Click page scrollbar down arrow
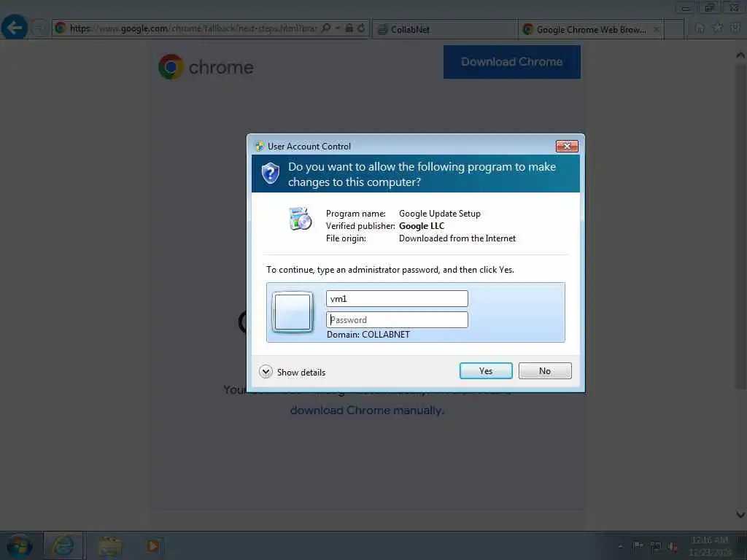The height and width of the screenshot is (560, 747). point(740,514)
